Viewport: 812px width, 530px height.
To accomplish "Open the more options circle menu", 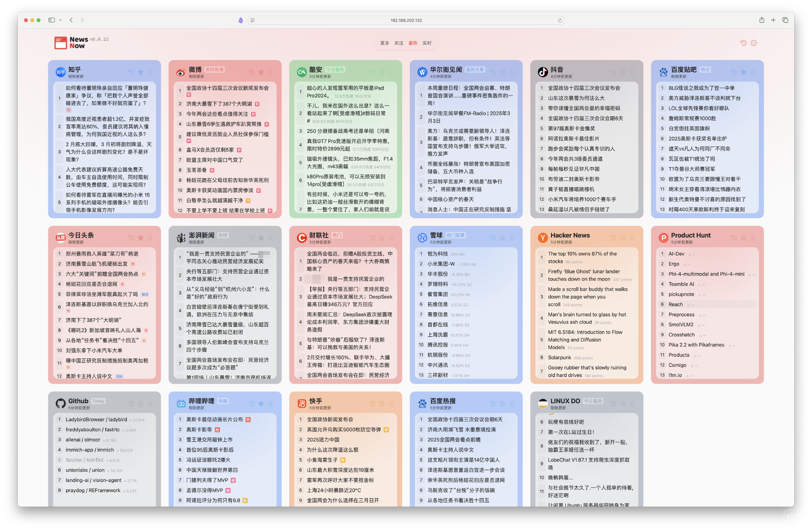I will tap(754, 43).
